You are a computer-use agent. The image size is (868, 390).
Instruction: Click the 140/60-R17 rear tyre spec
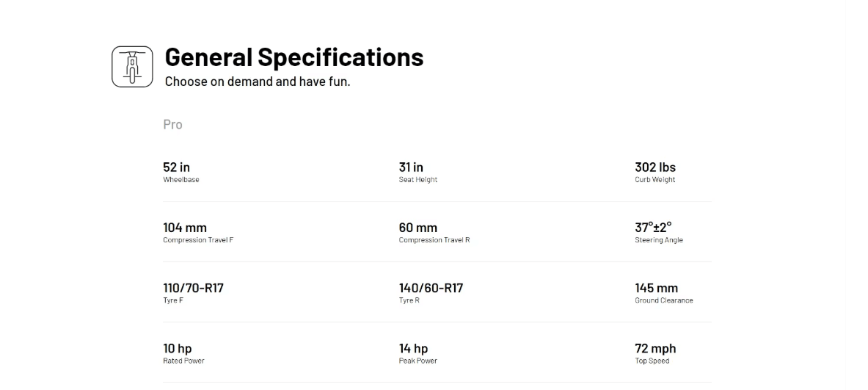coord(431,288)
